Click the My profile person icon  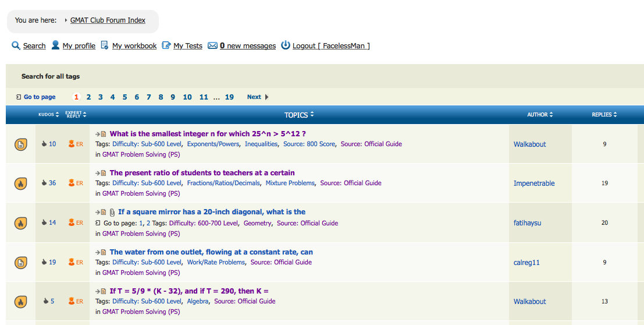point(56,45)
